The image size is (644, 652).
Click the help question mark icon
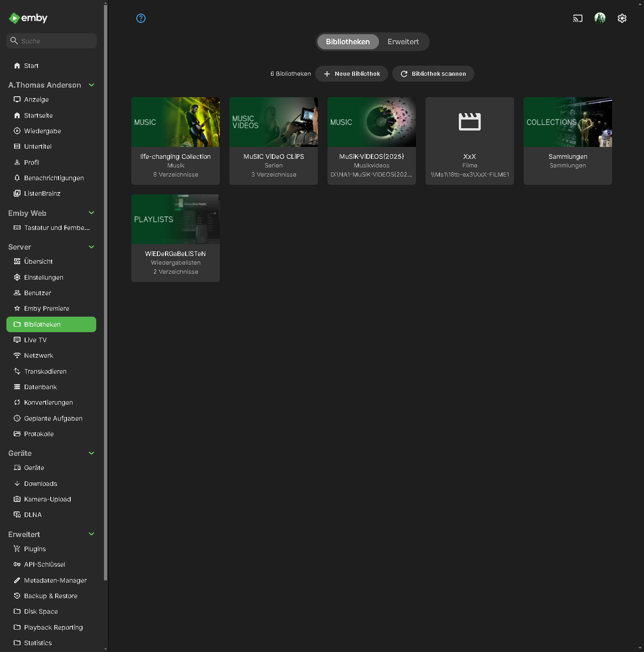141,18
